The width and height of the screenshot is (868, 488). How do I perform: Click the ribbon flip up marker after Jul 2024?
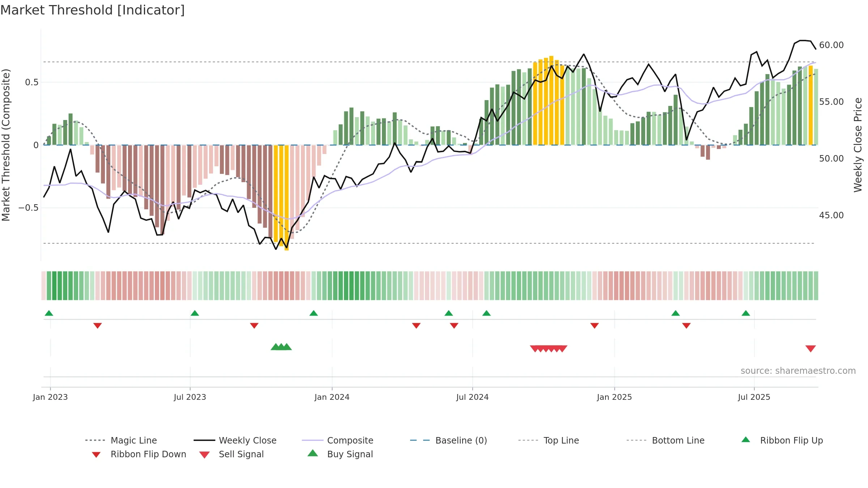(486, 313)
